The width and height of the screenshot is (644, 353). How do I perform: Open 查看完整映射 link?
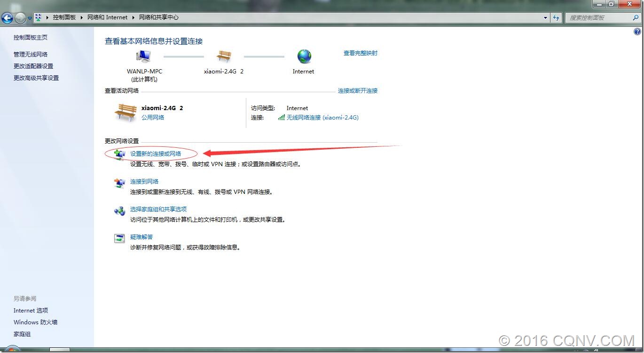tap(361, 53)
